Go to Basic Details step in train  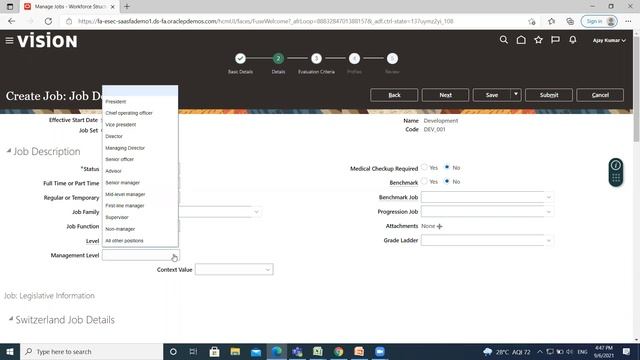click(x=240, y=58)
